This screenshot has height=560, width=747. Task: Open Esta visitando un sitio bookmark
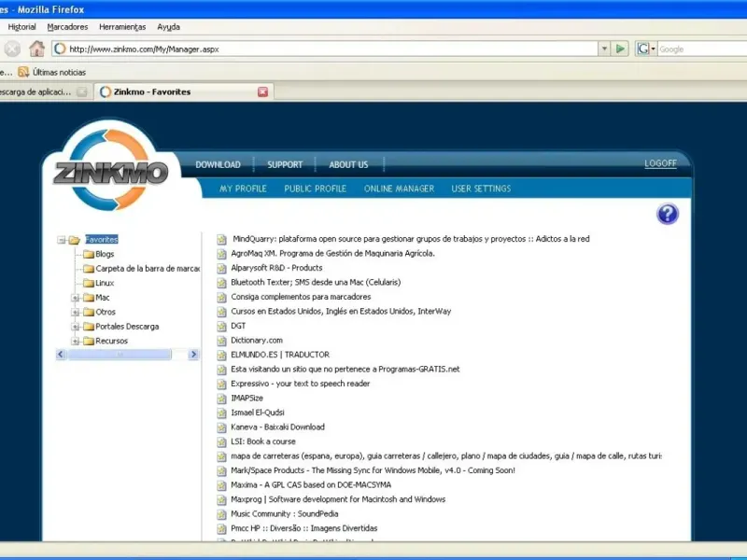click(x=345, y=370)
